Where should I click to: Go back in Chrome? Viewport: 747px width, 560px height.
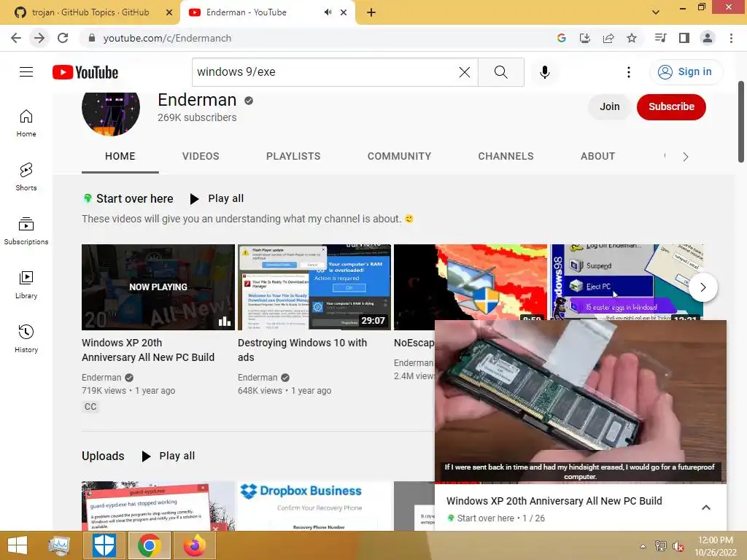pos(16,38)
